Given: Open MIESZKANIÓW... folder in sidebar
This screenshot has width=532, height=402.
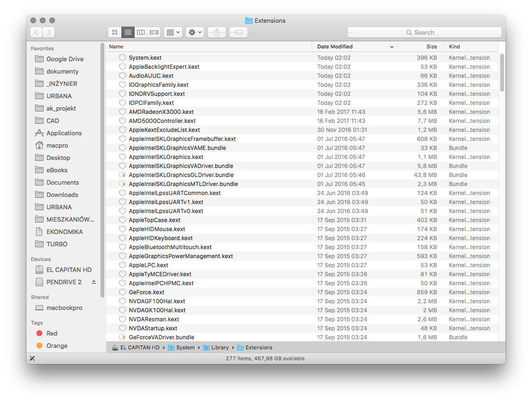Looking at the screenshot, I should 70,219.
